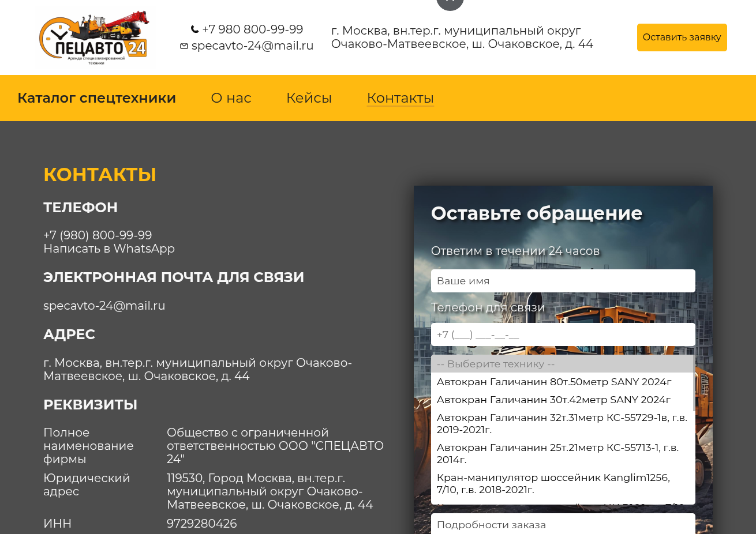Click the Подробности заказа text field

click(x=563, y=524)
